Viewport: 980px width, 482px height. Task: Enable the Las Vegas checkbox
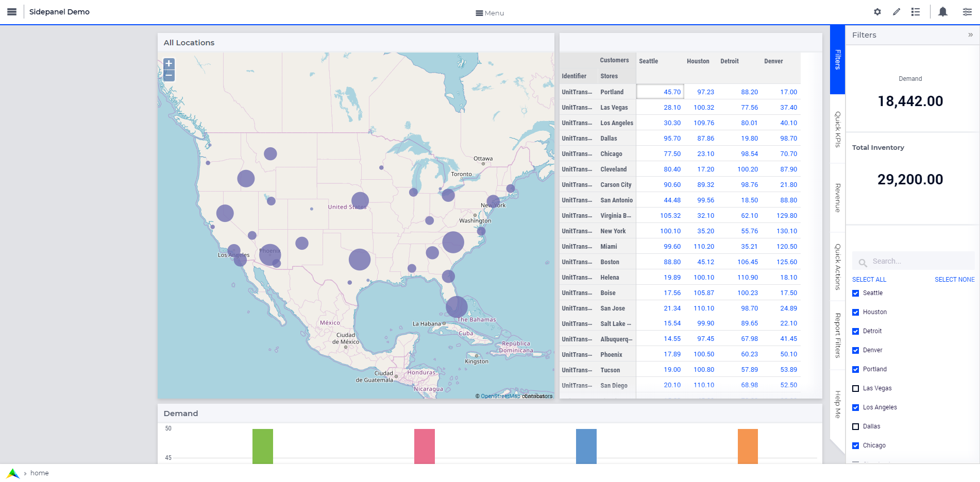[x=855, y=389]
